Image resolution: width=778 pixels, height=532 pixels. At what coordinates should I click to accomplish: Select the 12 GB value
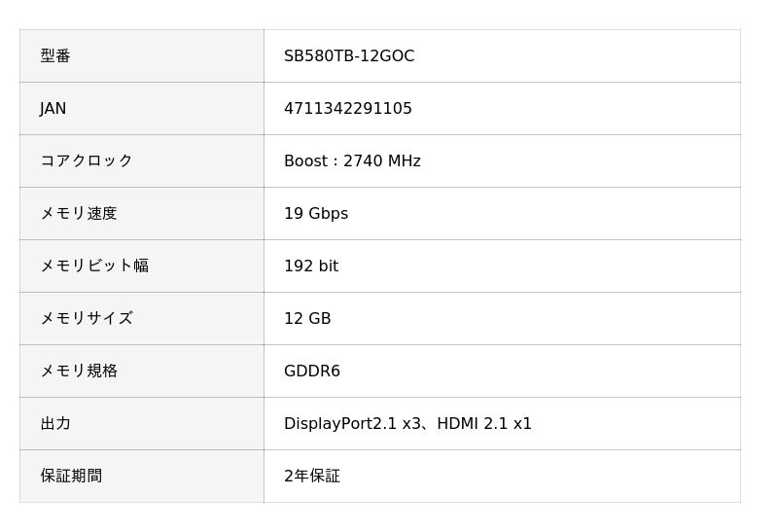point(307,319)
